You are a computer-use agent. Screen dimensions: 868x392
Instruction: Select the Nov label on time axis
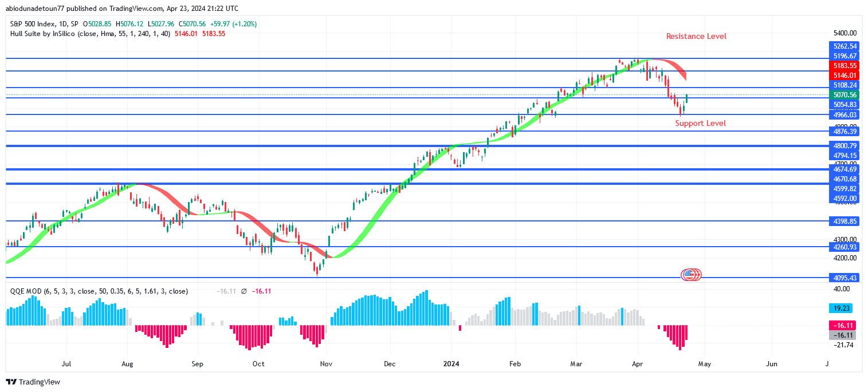[x=326, y=363]
